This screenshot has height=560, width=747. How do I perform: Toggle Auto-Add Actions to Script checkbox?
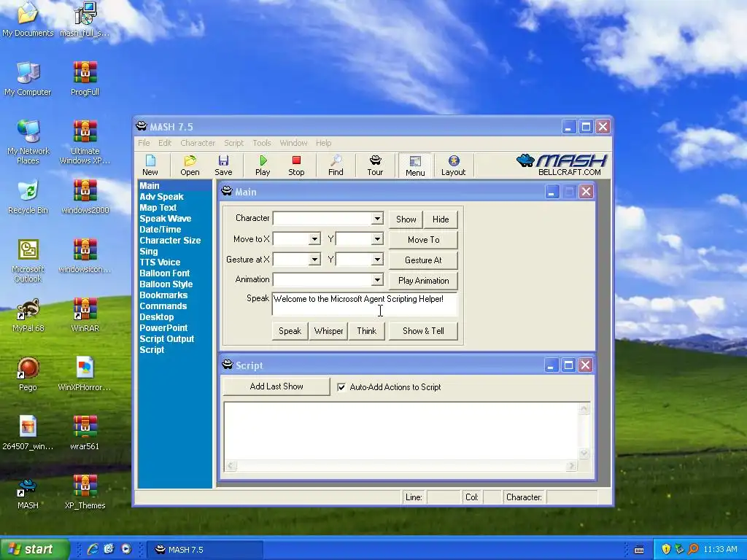pyautogui.click(x=341, y=387)
